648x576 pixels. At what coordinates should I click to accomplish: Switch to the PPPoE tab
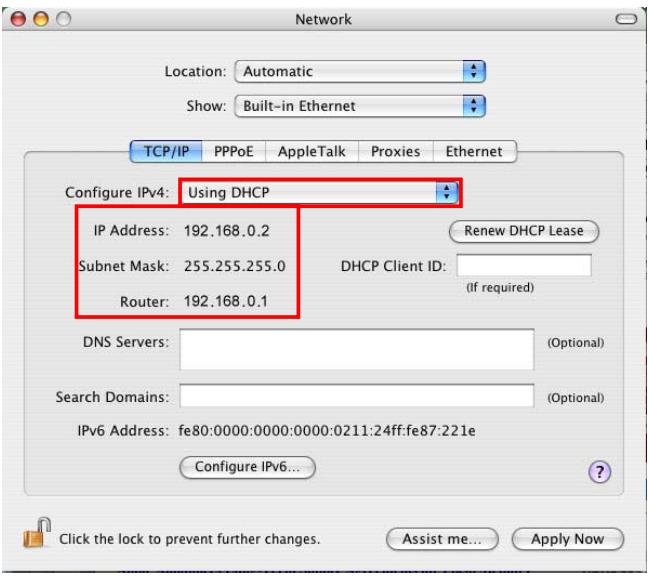click(233, 151)
